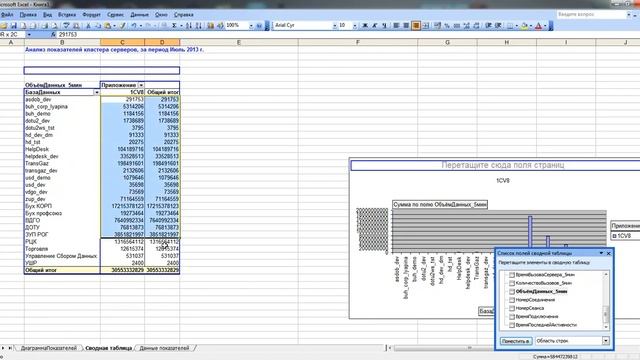This screenshot has height=360, width=640.
Task: Switch to Данные показателей sheet tab
Action: tap(164, 348)
